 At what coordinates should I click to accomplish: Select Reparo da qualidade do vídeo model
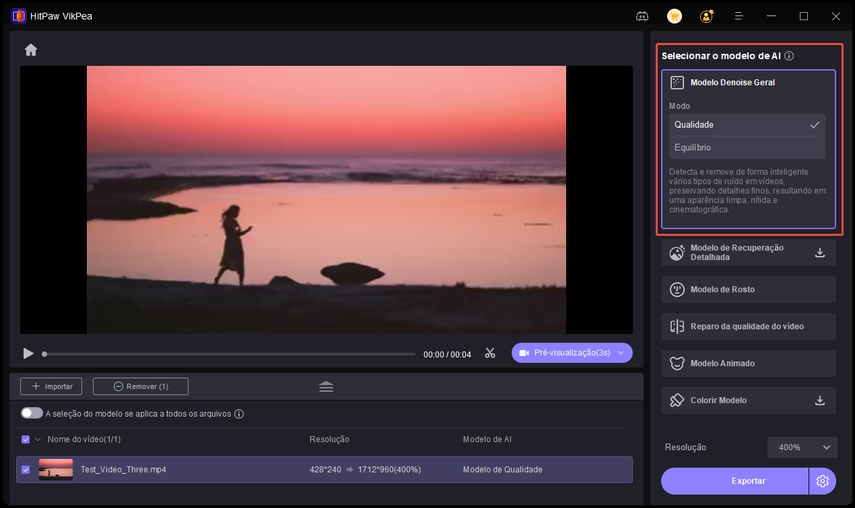pyautogui.click(x=748, y=326)
